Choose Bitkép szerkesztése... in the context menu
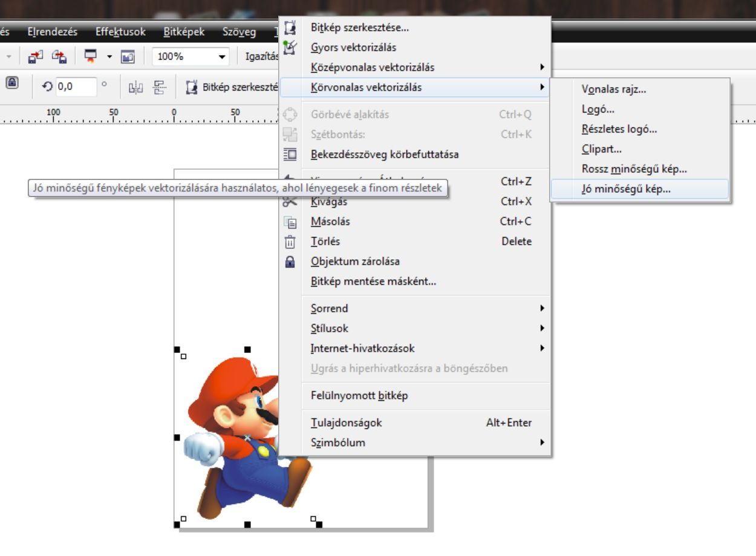Viewport: 756px width, 556px height. 414,27
